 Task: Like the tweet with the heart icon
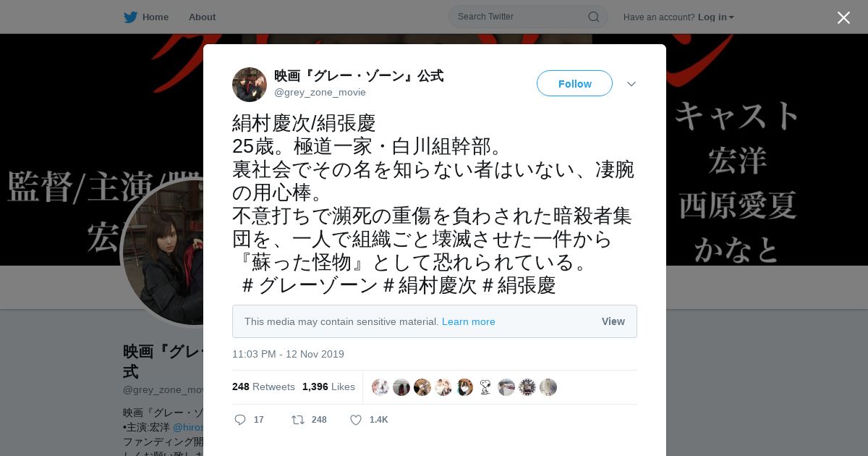tap(355, 420)
